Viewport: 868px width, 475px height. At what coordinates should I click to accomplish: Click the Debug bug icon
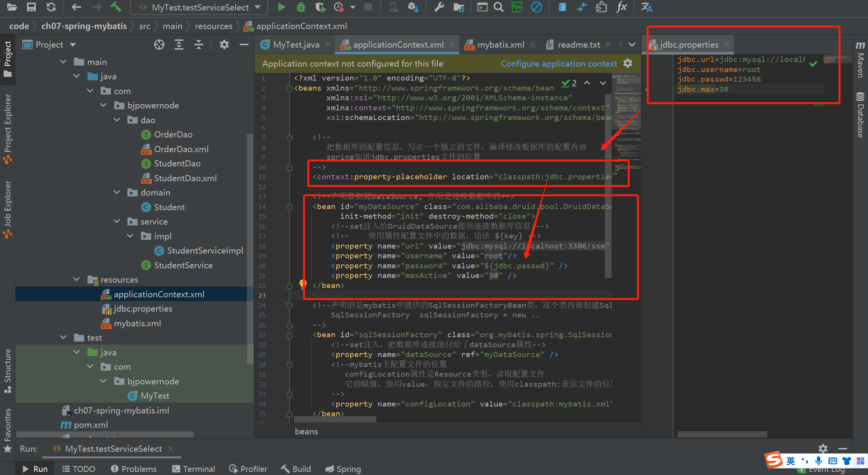click(301, 7)
